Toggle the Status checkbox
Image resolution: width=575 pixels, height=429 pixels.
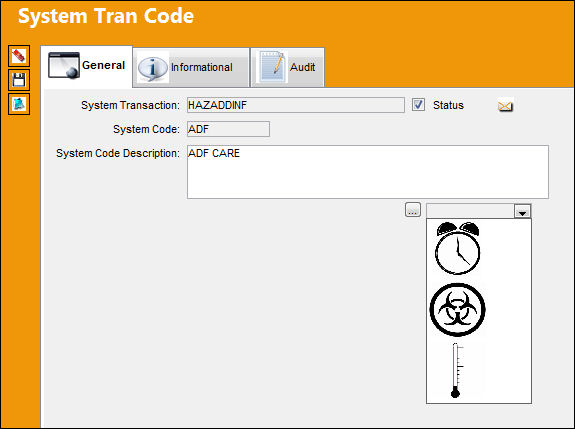click(x=418, y=105)
